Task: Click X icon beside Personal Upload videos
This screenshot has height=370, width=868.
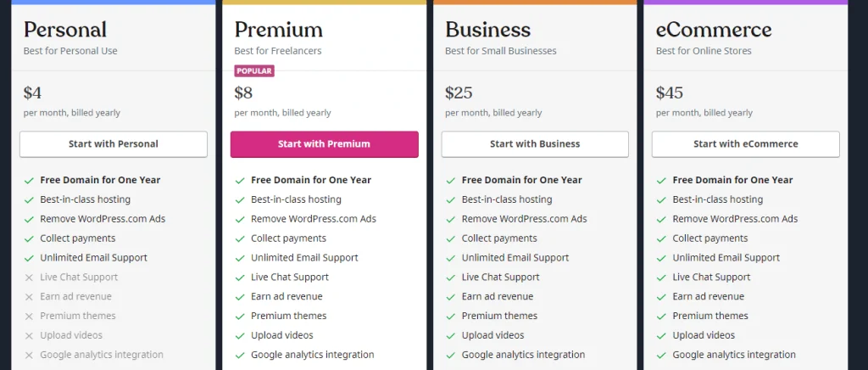Action: [x=29, y=336]
